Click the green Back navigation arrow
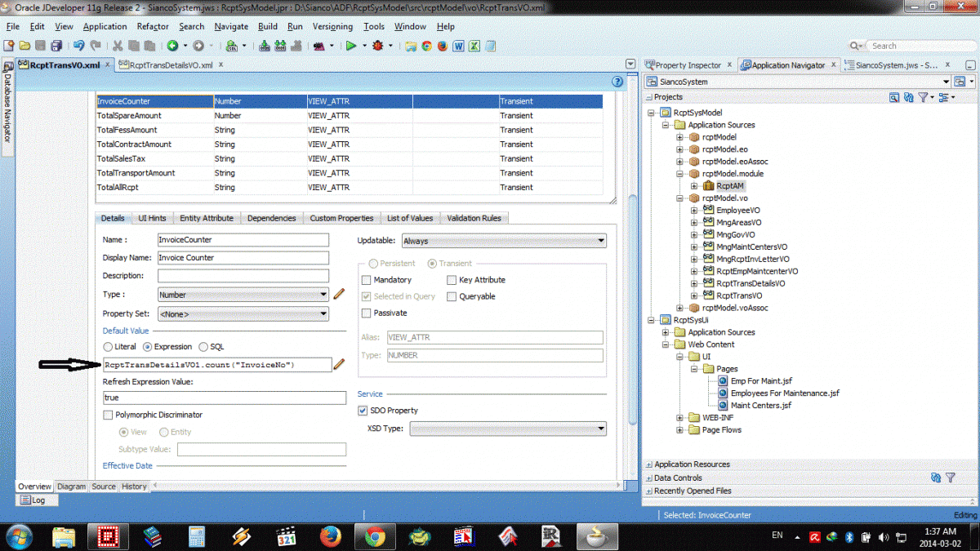This screenshot has height=551, width=980. [x=172, y=46]
